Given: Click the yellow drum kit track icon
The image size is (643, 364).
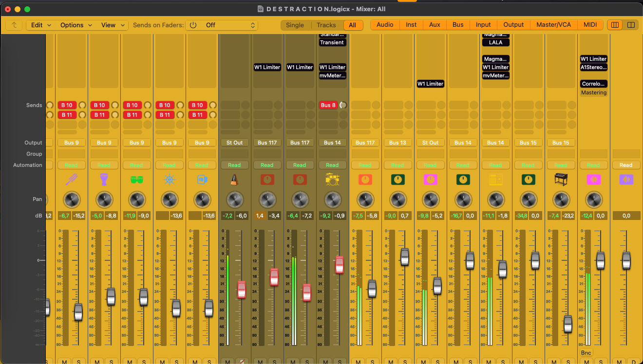Looking at the screenshot, I should pyautogui.click(x=332, y=180).
